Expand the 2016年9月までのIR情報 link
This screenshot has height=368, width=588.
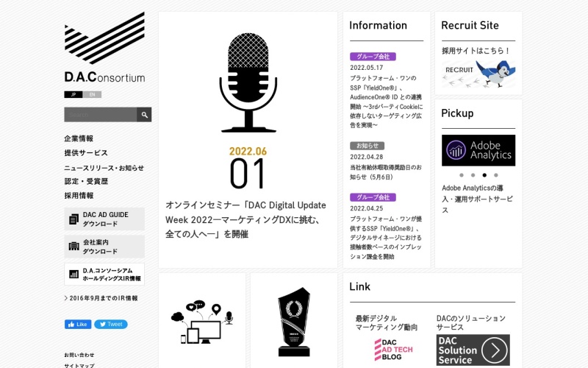tap(101, 298)
